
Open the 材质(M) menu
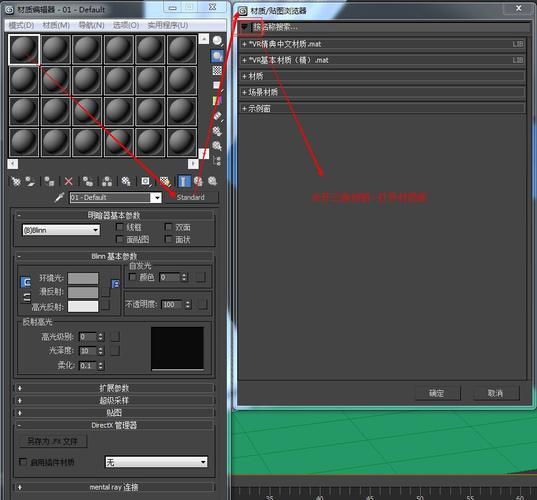point(56,25)
